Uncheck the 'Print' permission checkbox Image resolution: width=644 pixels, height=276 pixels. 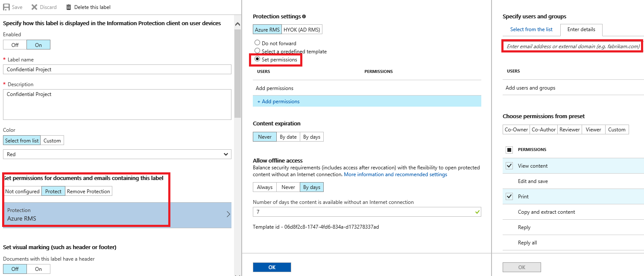tap(509, 197)
